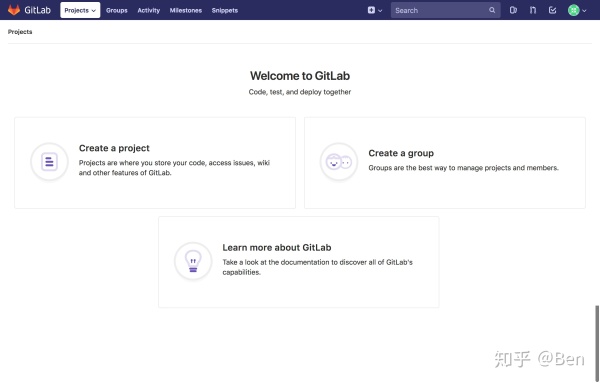Click the project document icon
The image size is (600, 383).
tap(49, 161)
